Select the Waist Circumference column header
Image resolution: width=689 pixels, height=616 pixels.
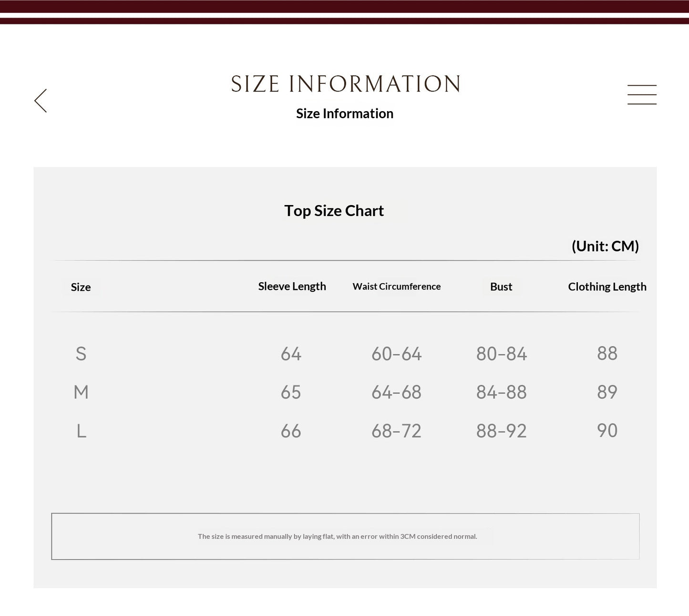pos(396,287)
